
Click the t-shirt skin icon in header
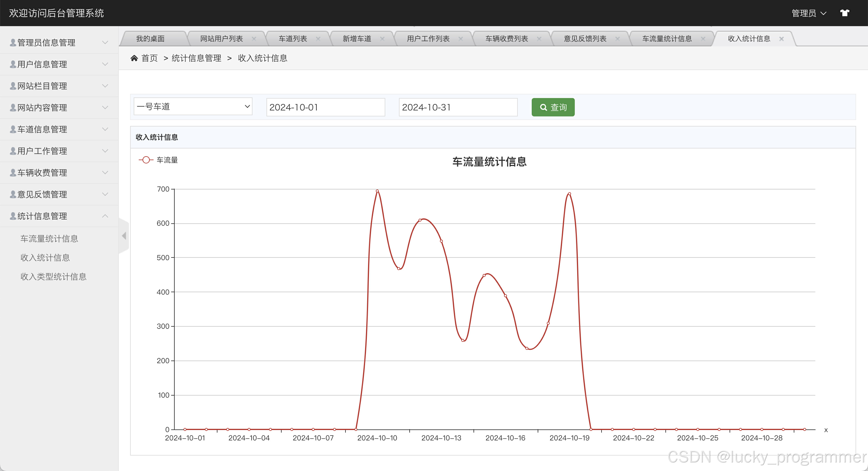point(845,13)
